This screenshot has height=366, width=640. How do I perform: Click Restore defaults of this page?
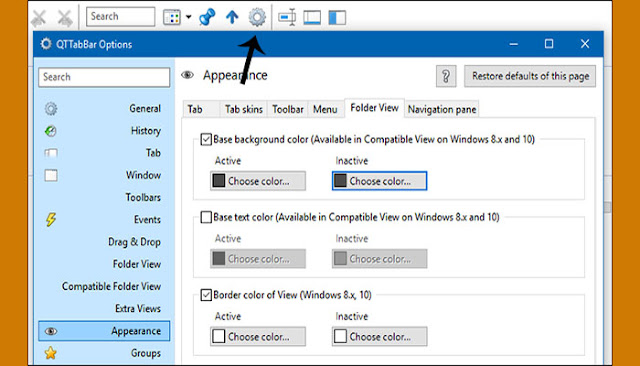coord(530,76)
